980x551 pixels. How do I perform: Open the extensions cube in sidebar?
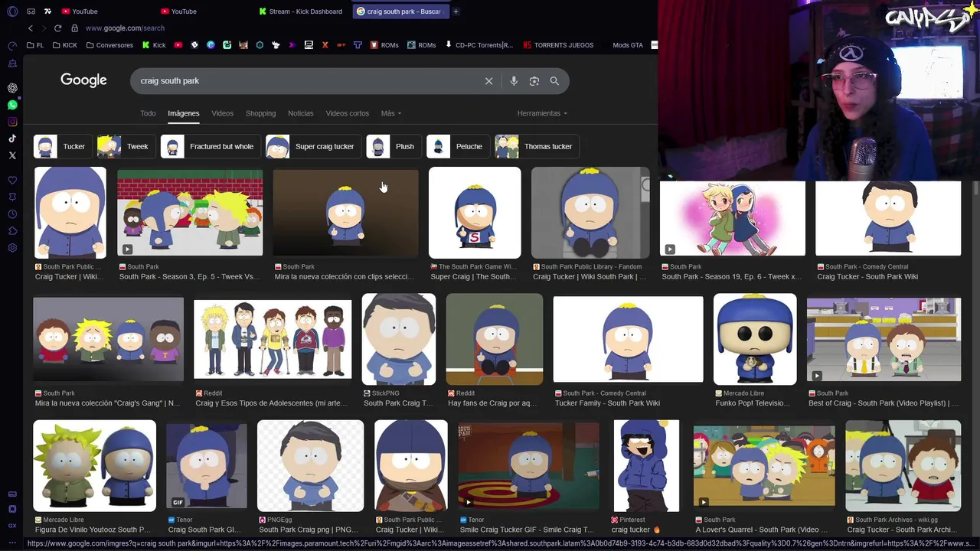12,231
